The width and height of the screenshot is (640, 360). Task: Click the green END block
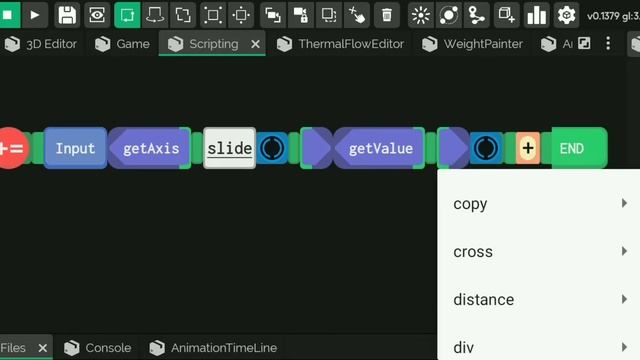[580, 148]
